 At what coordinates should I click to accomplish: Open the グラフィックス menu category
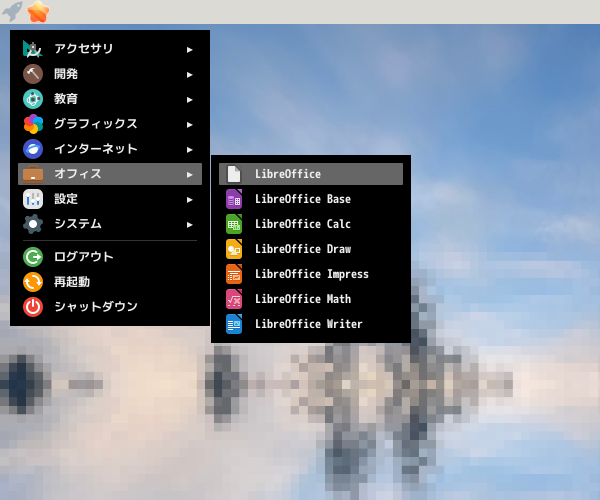pos(110,124)
